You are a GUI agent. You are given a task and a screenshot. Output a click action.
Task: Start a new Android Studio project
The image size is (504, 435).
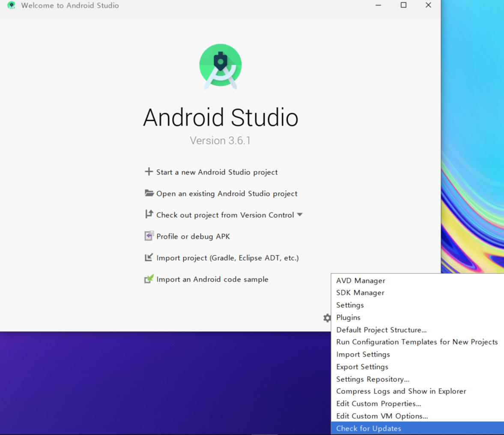217,172
